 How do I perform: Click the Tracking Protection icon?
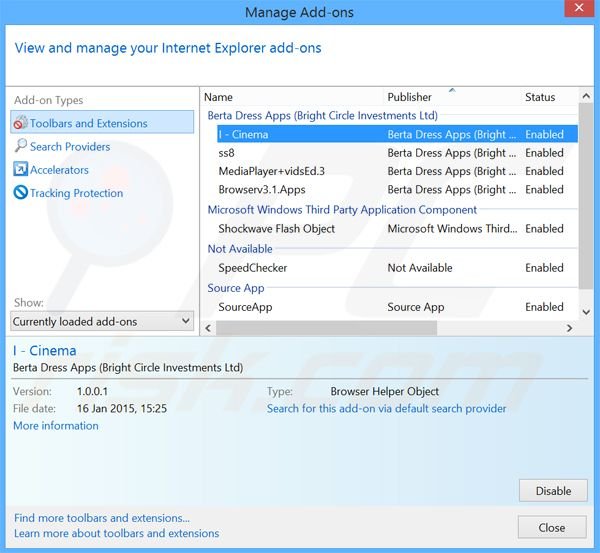(20, 192)
